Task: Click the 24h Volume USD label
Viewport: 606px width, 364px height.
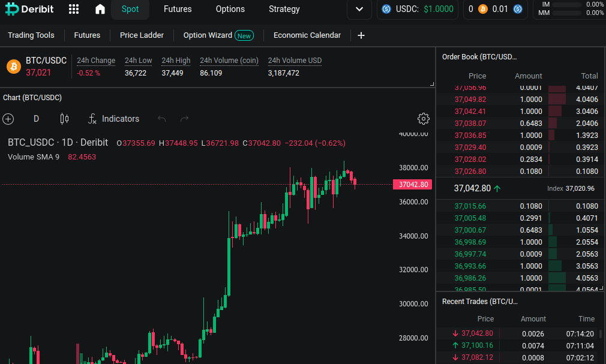Action: click(x=295, y=61)
